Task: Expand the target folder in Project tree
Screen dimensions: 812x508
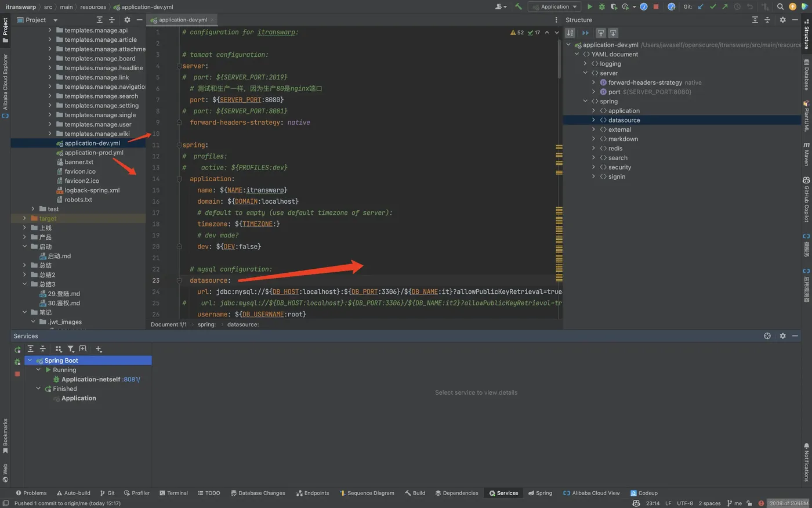Action: [x=24, y=218]
